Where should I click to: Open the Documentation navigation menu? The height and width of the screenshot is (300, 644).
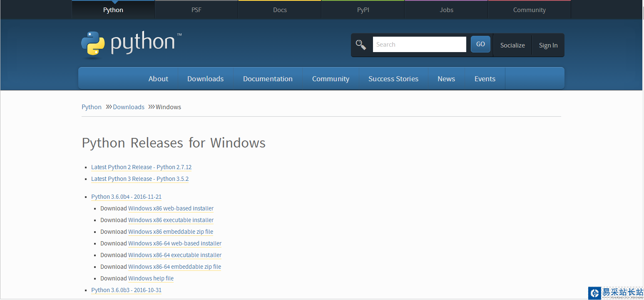point(268,79)
